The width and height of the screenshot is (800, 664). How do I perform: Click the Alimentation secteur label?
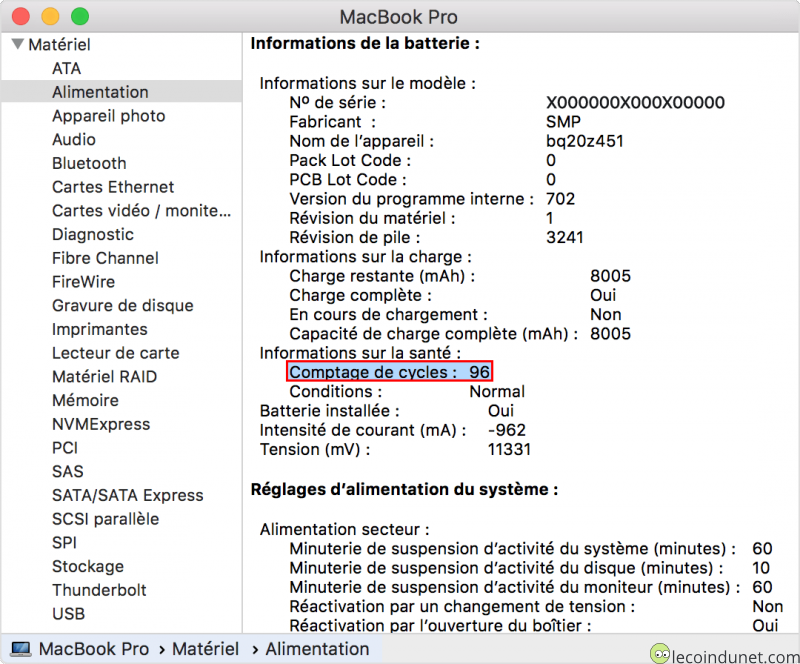(344, 529)
